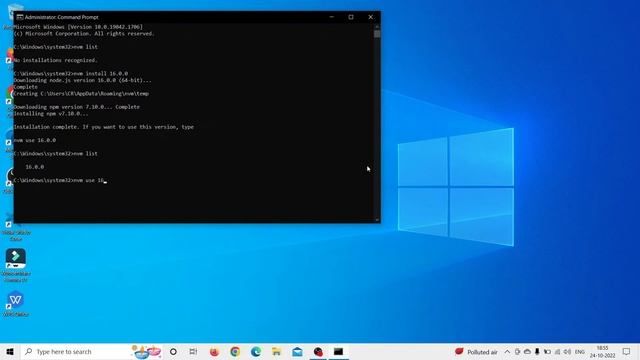Open the search highlights festive doodle
This screenshot has width=640, height=360.
click(x=146, y=351)
